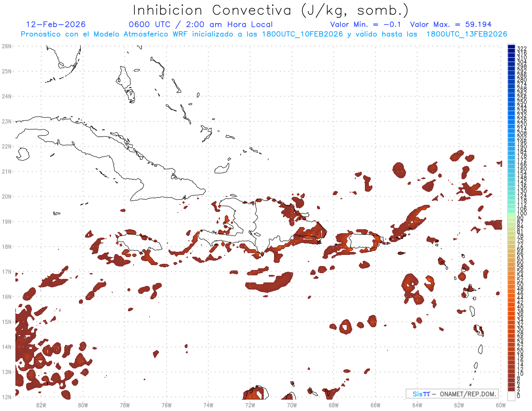The width and height of the screenshot is (532, 411).
Task: Click the 23N latitude label
Action: [7, 121]
